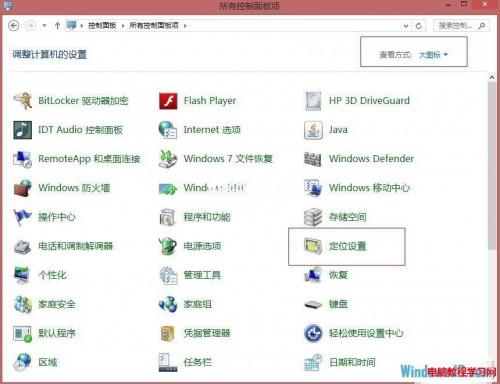Open the 默认程序 icon
Screen dimensions: 500x384
coord(22,333)
